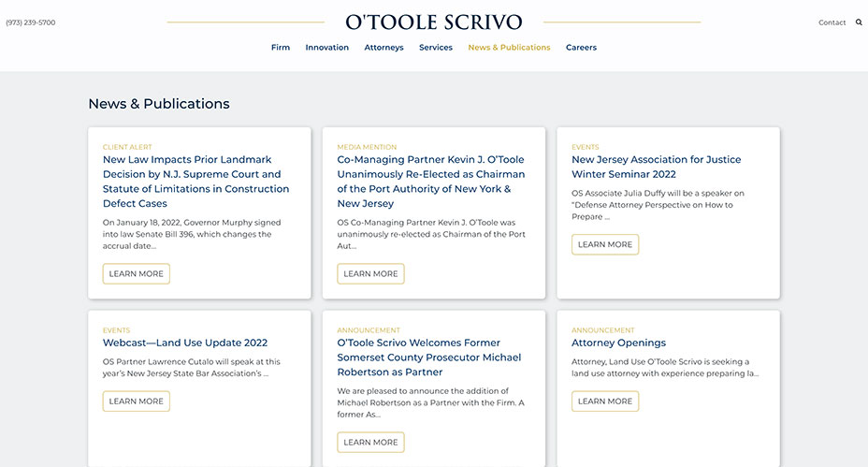Select News & Publications nav item
This screenshot has width=868, height=467.
(x=509, y=48)
